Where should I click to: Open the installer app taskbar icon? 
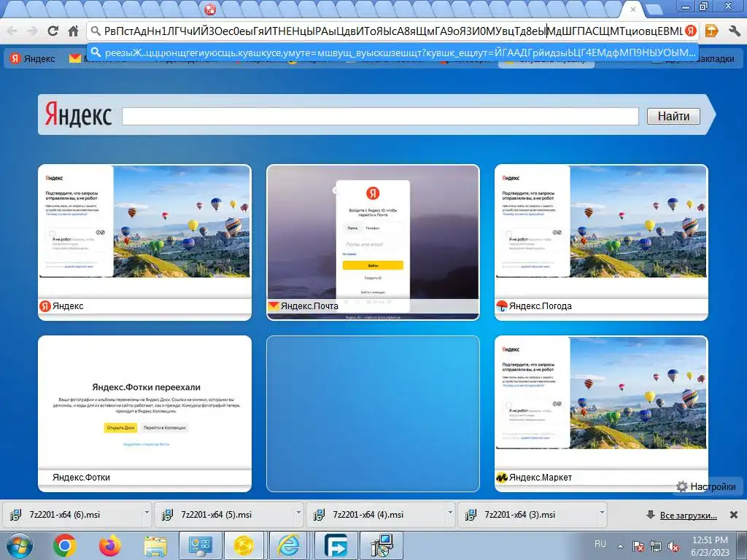pos(381,545)
